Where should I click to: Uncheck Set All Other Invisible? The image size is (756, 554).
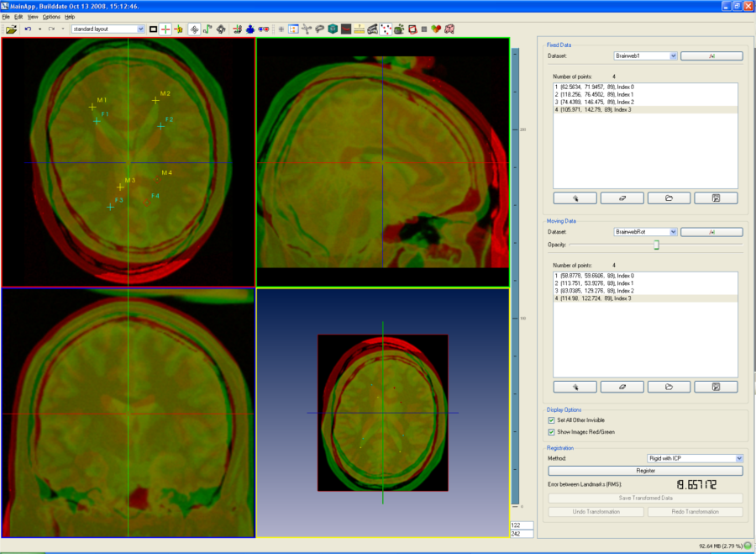551,419
